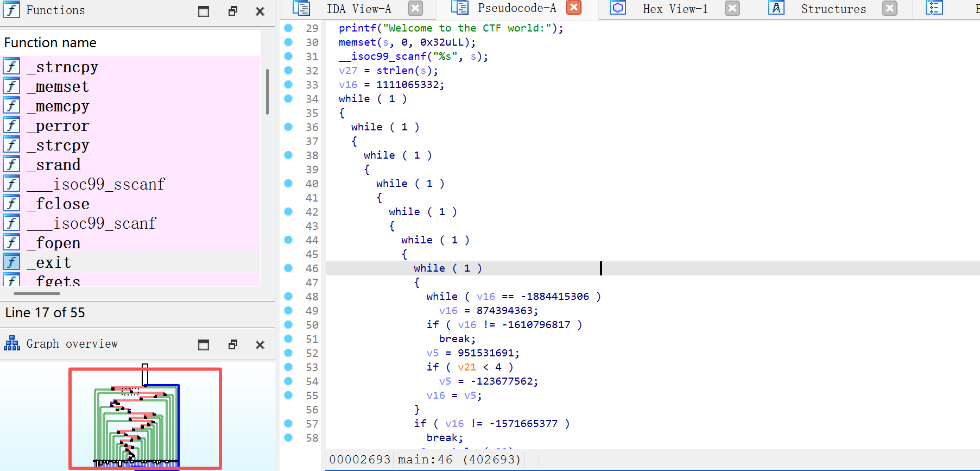Screen dimensions: 980x471
Task: Toggle breakpoint dot on line 31
Action: point(288,56)
